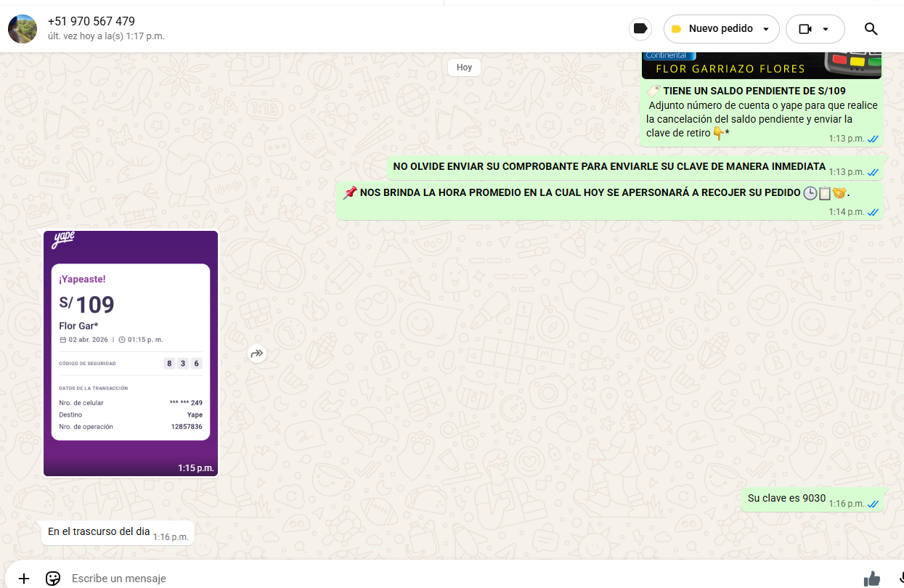Open the attach menu with the plus icon
The width and height of the screenshot is (904, 588).
[x=24, y=578]
